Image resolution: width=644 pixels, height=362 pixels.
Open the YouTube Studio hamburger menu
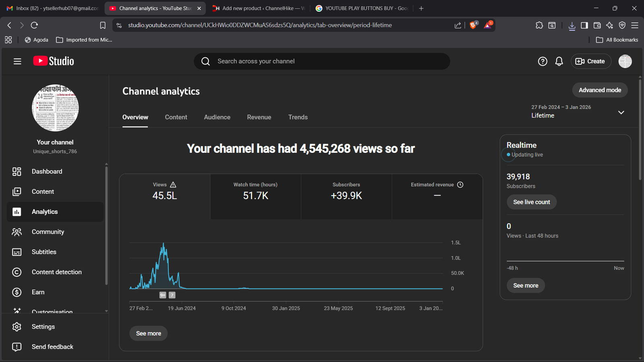pos(17,61)
